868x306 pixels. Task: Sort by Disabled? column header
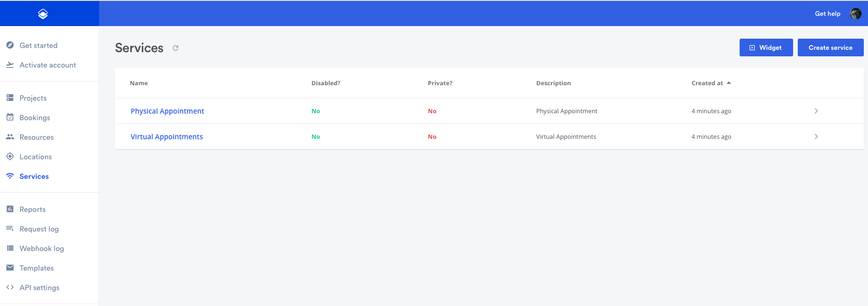326,83
